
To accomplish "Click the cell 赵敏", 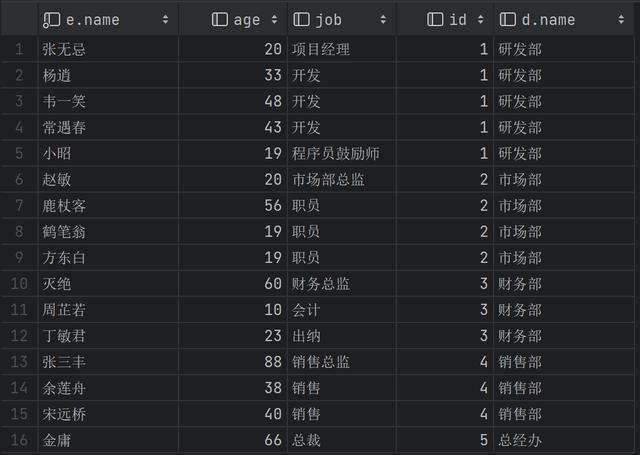I will click(57, 180).
